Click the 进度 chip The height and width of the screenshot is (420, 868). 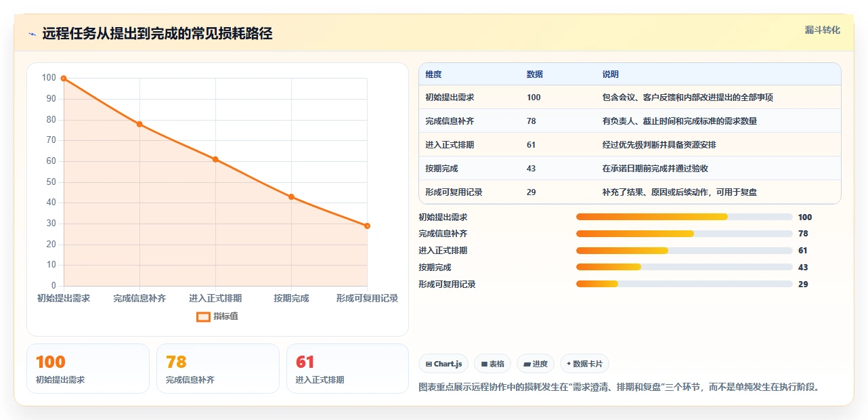click(x=536, y=364)
